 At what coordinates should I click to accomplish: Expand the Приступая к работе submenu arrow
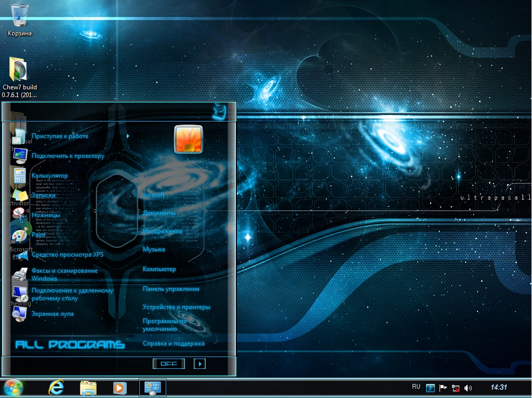point(128,136)
